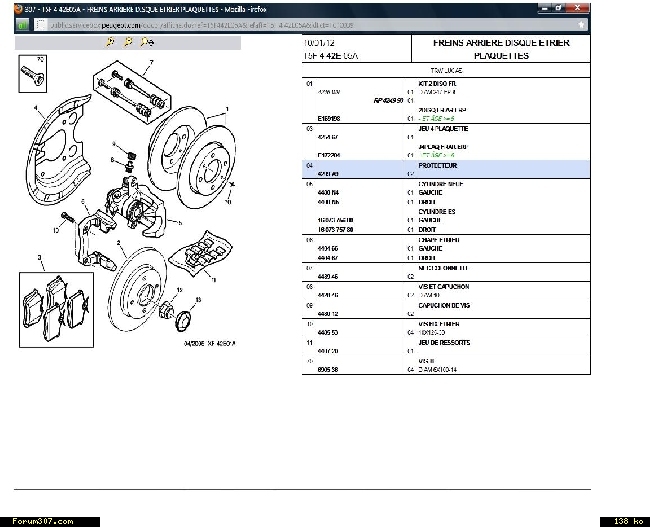650x527 pixels.
Task: Click the FREINS ARRIERE DISQUE ETRIER header
Action: tap(501, 43)
